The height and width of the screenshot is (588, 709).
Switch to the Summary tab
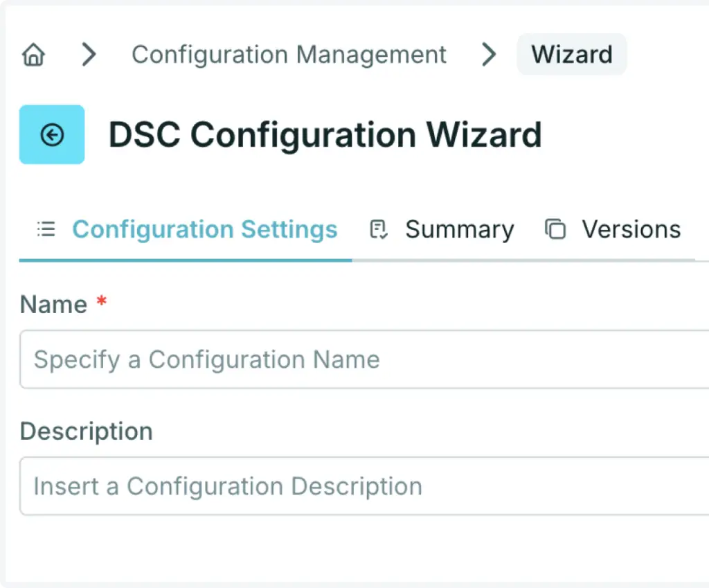pos(459,229)
